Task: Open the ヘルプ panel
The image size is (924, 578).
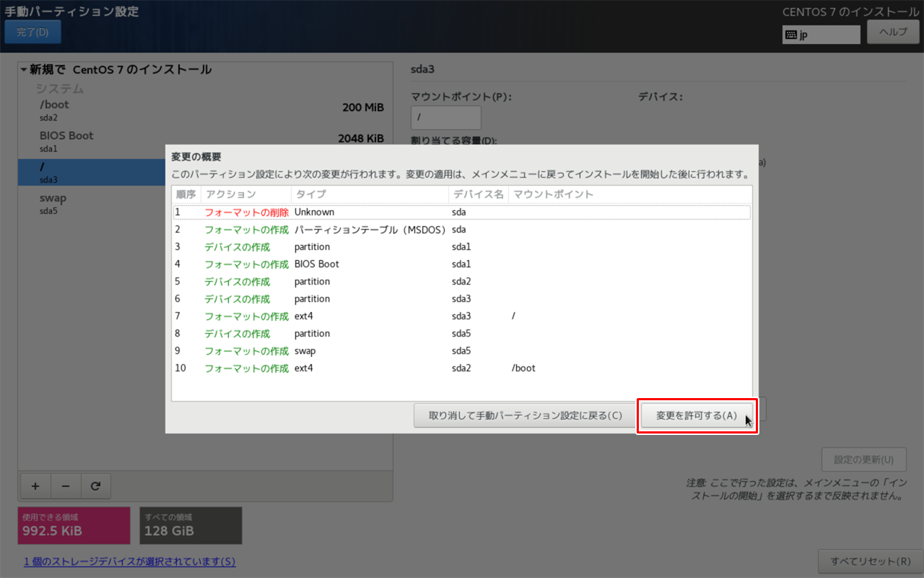Action: tap(893, 32)
